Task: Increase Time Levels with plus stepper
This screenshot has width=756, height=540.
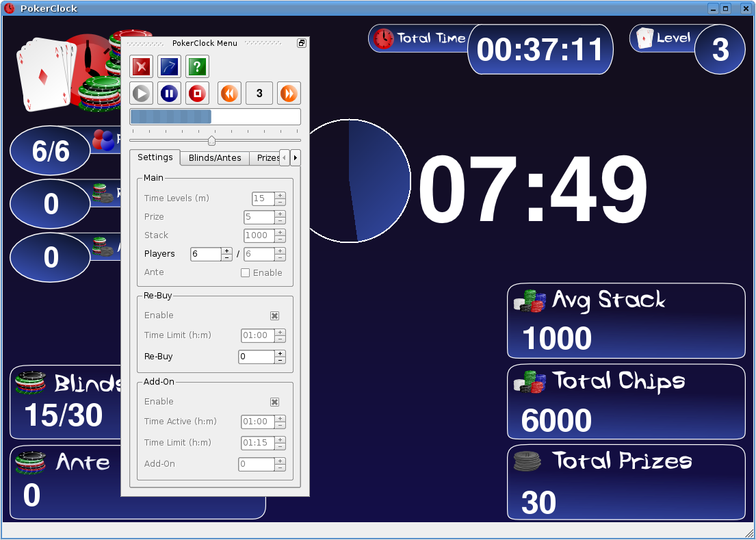Action: pos(280,195)
